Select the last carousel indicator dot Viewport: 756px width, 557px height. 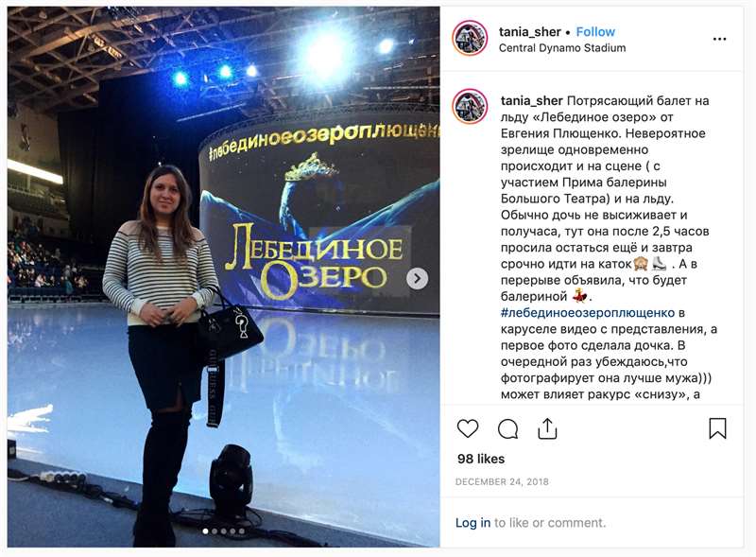coord(242,531)
